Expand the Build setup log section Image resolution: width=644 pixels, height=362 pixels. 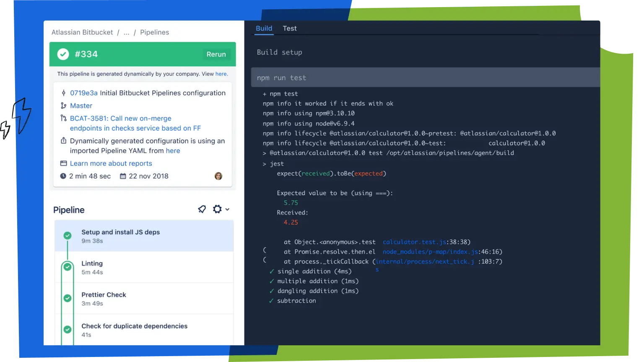(x=280, y=52)
